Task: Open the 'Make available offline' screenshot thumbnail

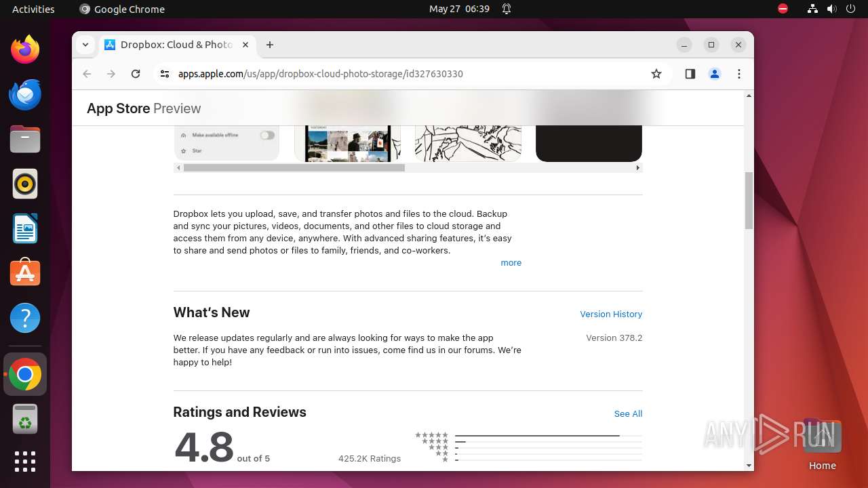Action: coord(226,143)
